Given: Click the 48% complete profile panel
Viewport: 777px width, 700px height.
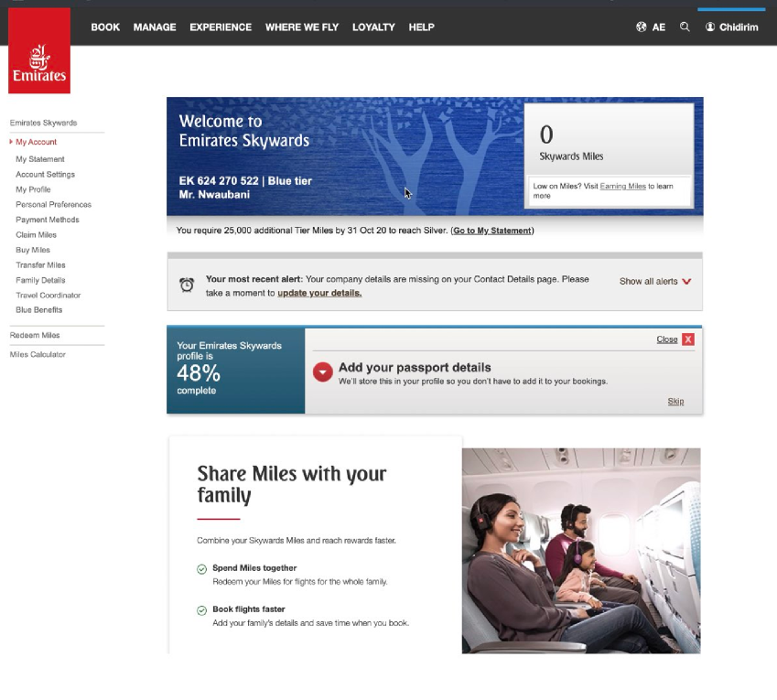Looking at the screenshot, I should point(236,370).
